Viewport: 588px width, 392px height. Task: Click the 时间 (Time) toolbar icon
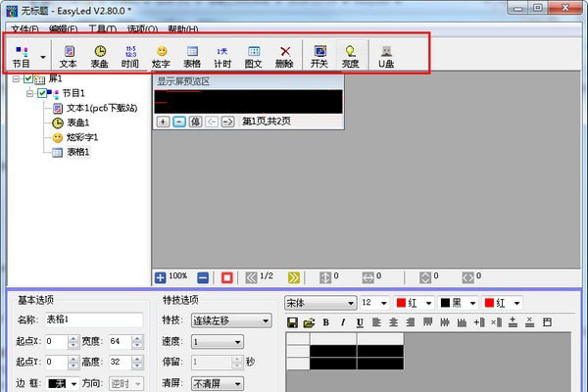tap(130, 55)
